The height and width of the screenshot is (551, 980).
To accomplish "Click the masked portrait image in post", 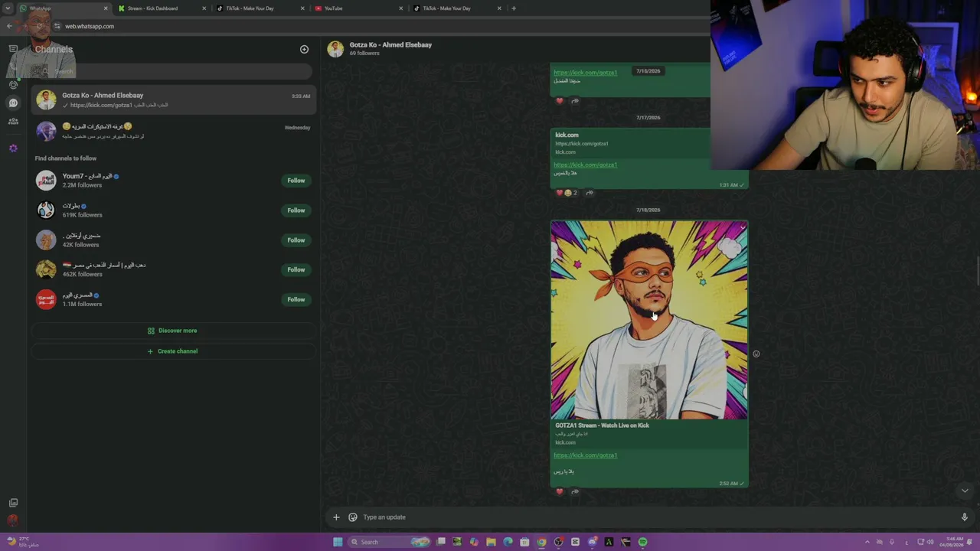I will [649, 320].
